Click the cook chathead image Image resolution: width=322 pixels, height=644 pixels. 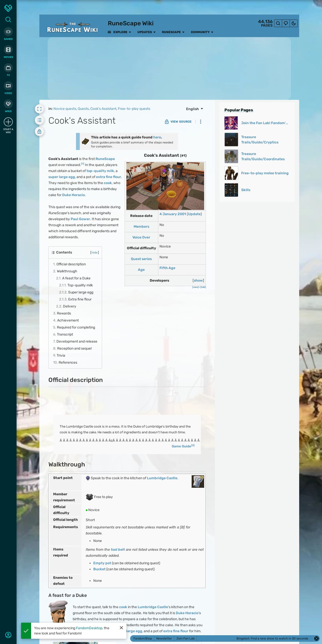(x=58, y=612)
